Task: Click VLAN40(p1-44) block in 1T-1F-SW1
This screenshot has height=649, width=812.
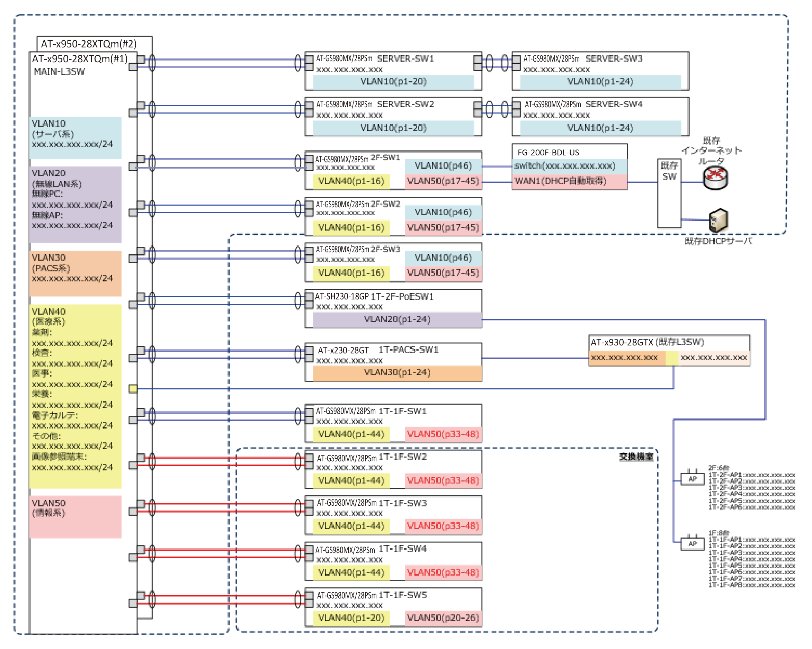Action: pos(351,434)
